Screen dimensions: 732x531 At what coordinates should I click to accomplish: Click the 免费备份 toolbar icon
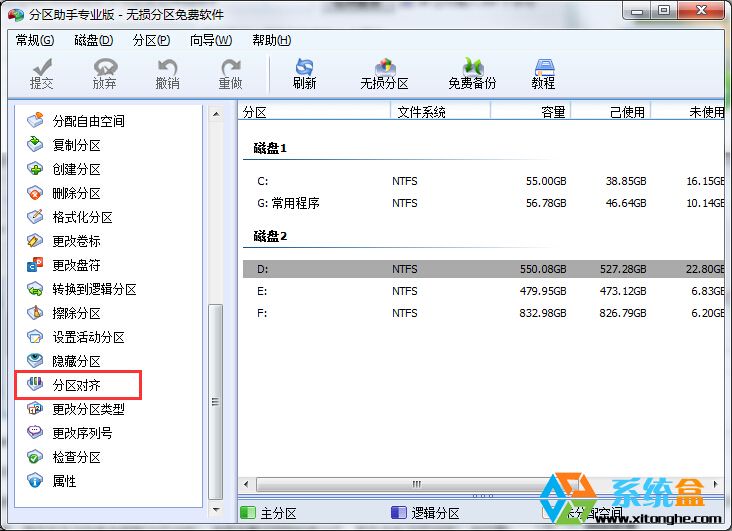coord(472,73)
